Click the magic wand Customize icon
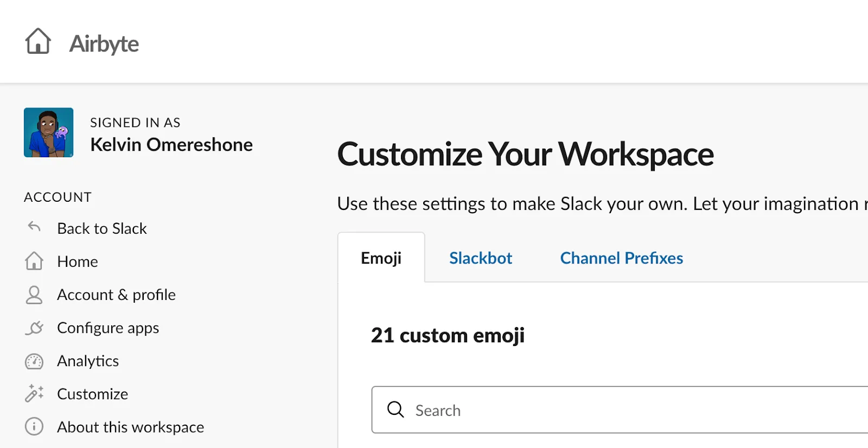Viewport: 868px width, 448px height. click(34, 394)
